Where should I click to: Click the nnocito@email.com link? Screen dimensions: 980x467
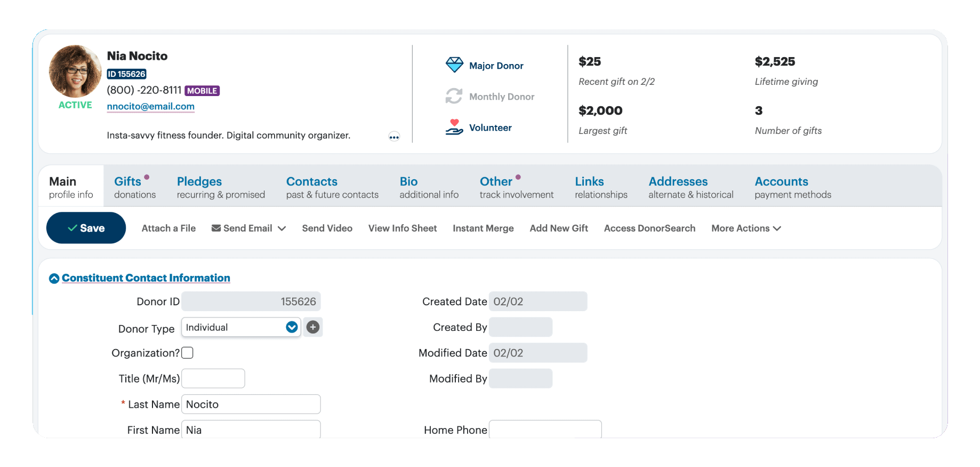(x=150, y=106)
